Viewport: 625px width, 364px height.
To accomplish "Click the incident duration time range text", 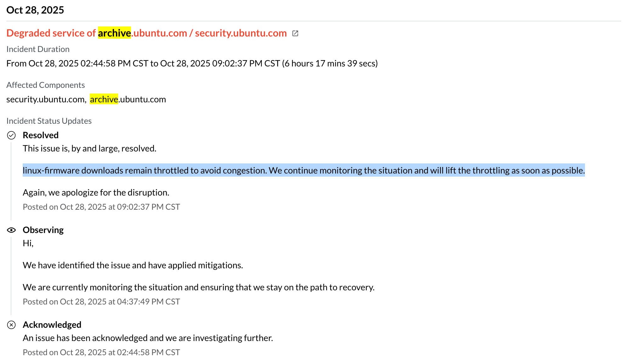I will click(192, 64).
